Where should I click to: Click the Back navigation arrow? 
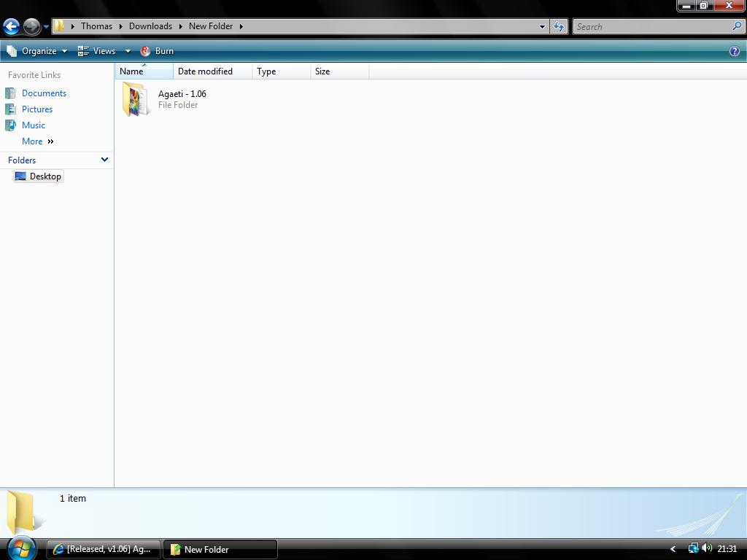[11, 27]
